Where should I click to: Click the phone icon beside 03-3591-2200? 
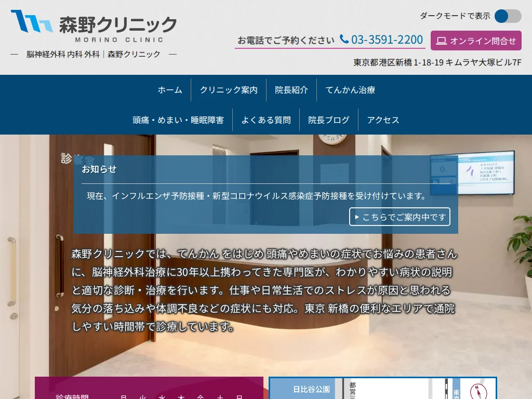344,39
